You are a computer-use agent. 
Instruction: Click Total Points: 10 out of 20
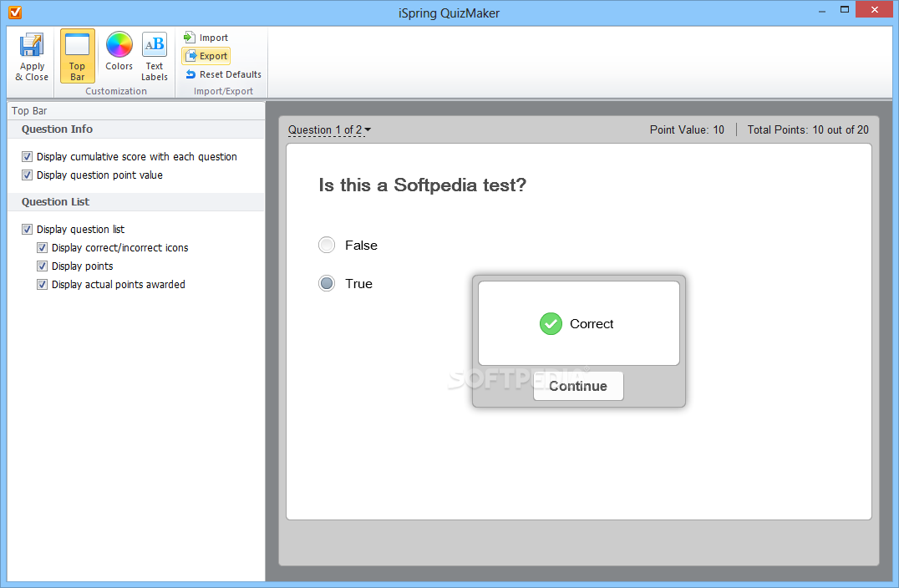808,130
